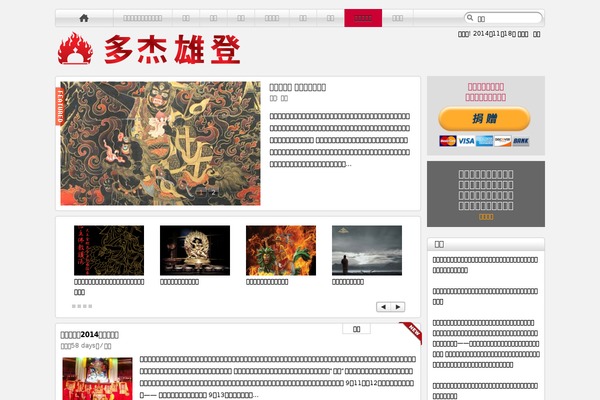This screenshot has height=400, width=600.
Task: Click the date text 2014年11月18日
Action: pyautogui.click(x=494, y=34)
